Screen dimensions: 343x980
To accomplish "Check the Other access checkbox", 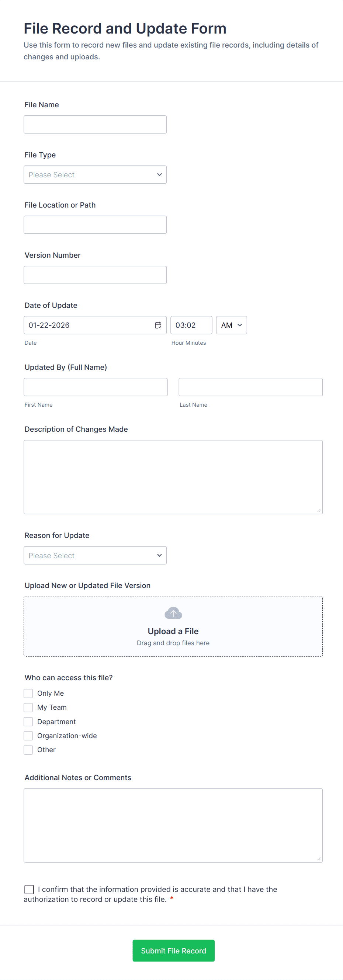I will pos(28,750).
